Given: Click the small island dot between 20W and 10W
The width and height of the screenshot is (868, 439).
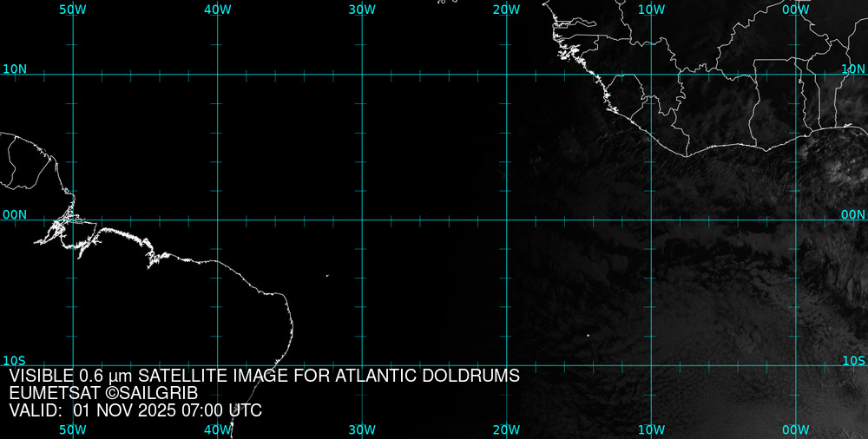Looking at the screenshot, I should pos(588,336).
